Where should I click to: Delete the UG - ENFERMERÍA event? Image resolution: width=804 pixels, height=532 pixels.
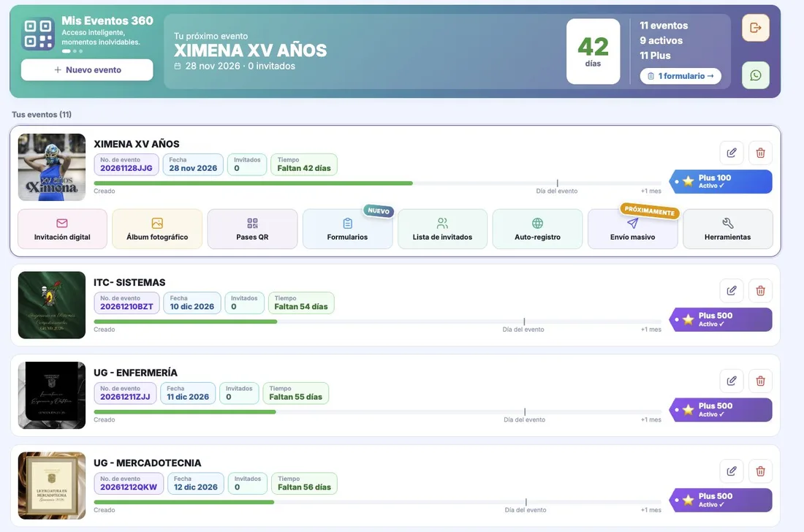(x=760, y=381)
